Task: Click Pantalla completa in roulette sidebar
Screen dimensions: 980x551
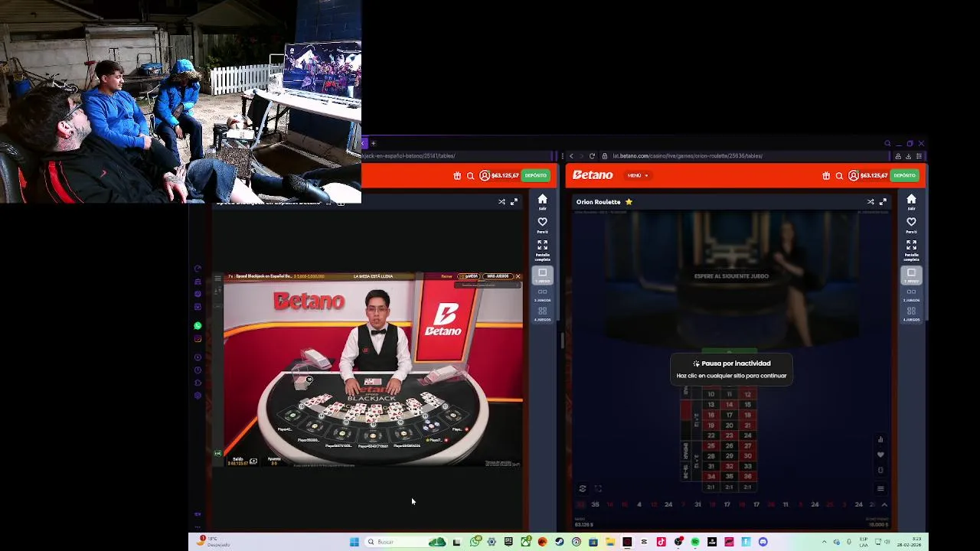Action: [x=911, y=249]
